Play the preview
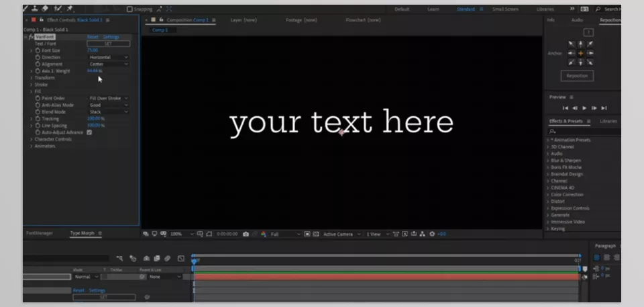Viewport: 644px width, 307px height. pos(584,108)
